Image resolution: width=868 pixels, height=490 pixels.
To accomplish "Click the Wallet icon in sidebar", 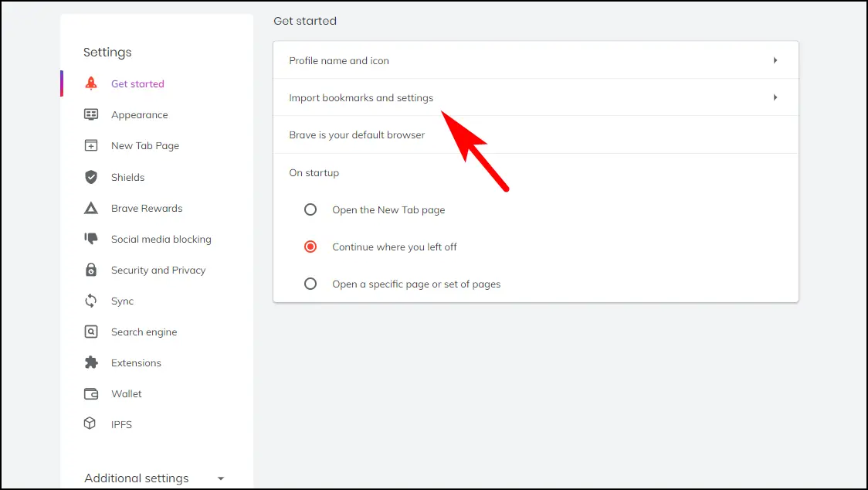I will (x=91, y=393).
